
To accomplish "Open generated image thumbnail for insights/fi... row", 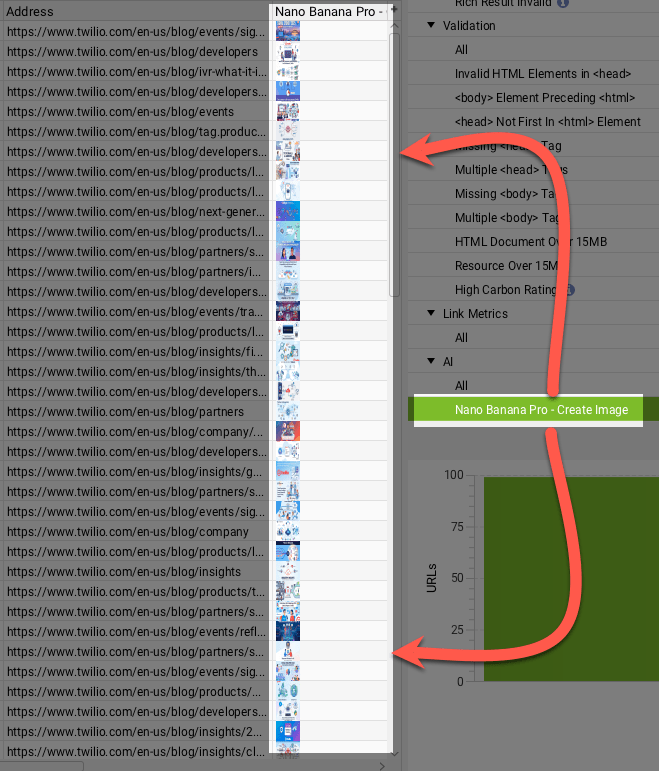I will [x=288, y=352].
